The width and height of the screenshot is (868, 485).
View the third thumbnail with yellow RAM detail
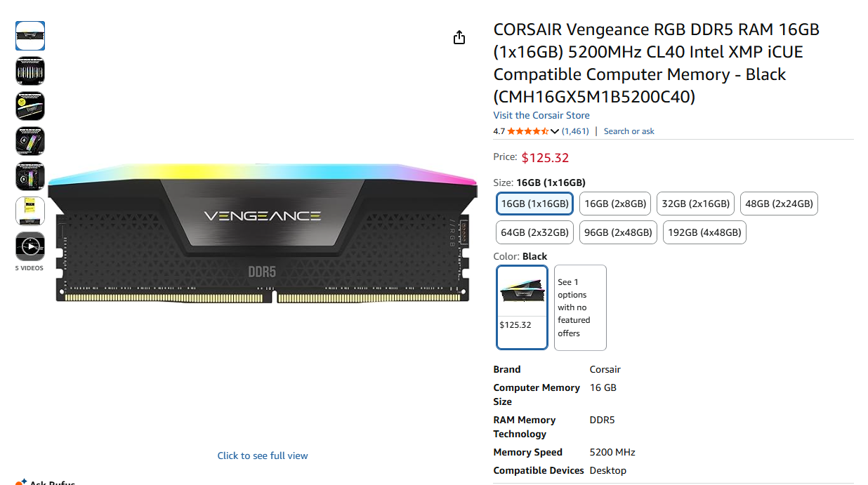[x=29, y=106]
